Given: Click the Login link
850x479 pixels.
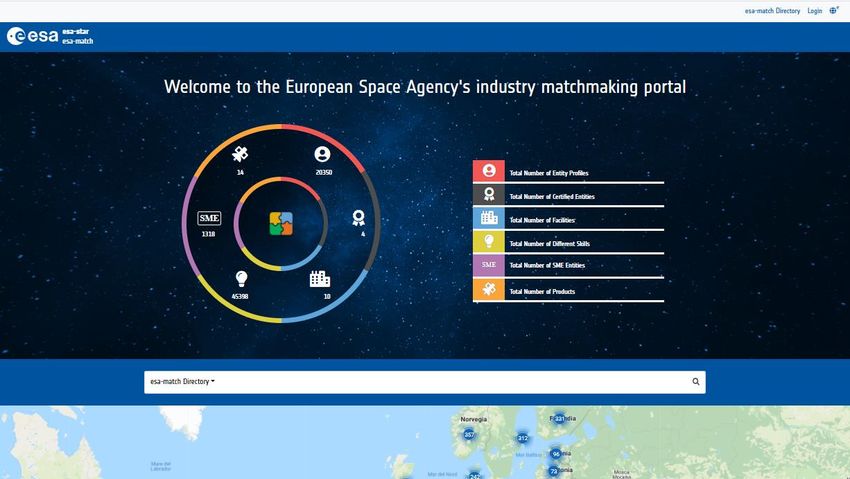Looking at the screenshot, I should click(814, 11).
